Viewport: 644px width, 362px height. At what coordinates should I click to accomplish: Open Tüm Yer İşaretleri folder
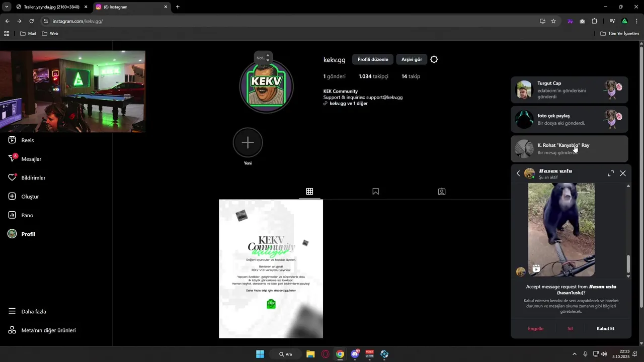(619, 33)
